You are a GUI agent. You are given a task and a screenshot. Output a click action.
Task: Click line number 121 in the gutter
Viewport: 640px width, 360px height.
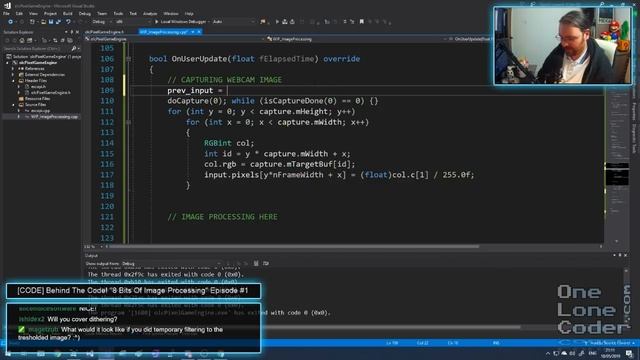tap(107, 217)
